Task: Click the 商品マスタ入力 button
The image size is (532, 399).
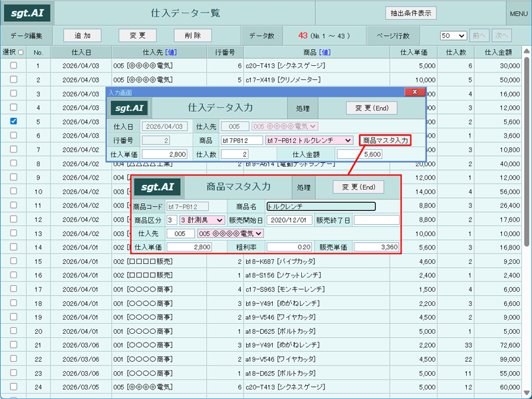Action: [x=385, y=140]
